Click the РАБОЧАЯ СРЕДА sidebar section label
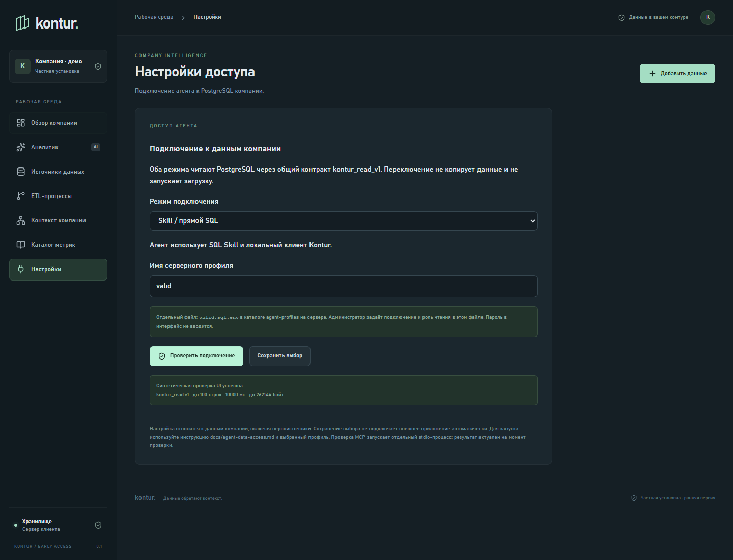This screenshot has height=560, width=733. (39, 102)
